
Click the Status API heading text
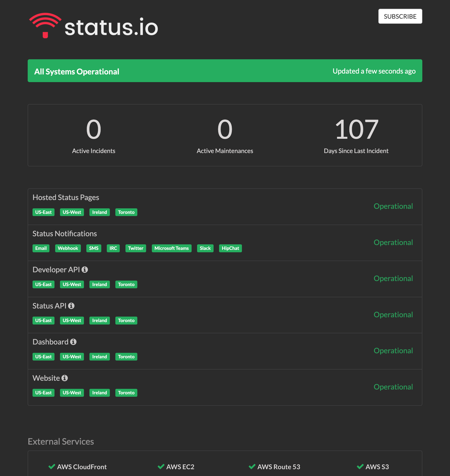point(49,306)
